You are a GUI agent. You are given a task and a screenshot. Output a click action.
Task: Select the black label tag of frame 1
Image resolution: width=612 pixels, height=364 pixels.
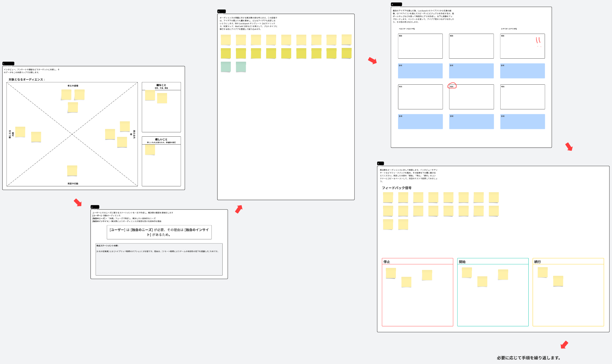click(x=8, y=63)
